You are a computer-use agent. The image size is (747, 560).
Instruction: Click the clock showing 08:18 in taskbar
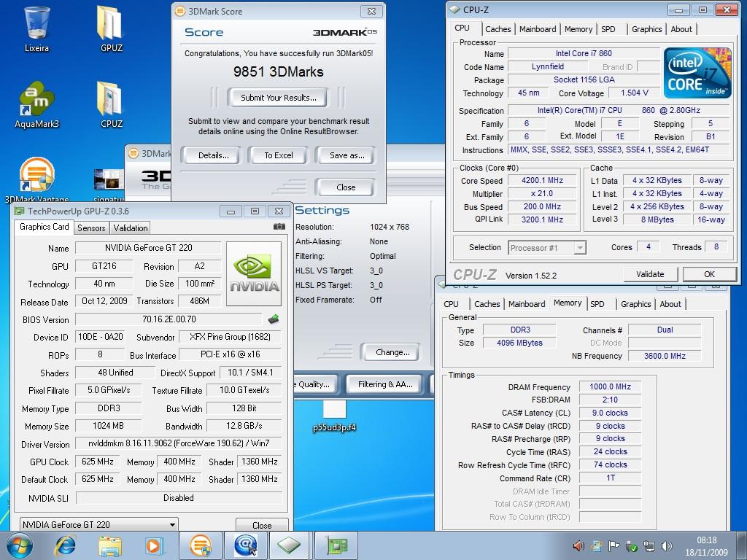click(706, 540)
